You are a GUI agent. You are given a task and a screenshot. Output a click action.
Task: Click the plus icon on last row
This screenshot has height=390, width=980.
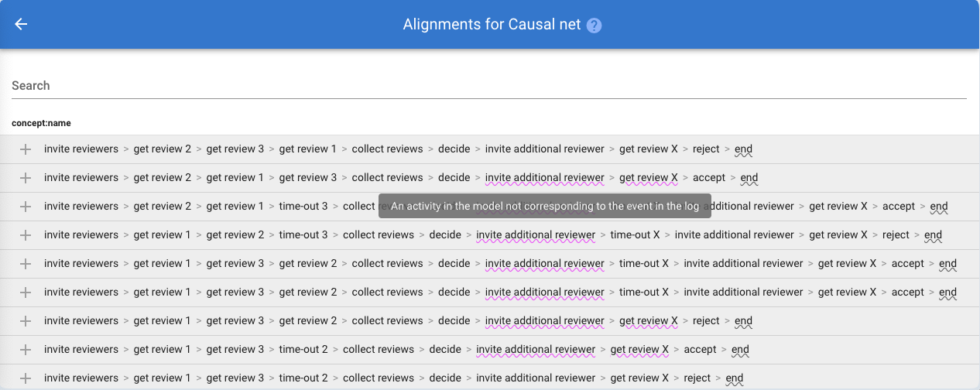coord(25,378)
